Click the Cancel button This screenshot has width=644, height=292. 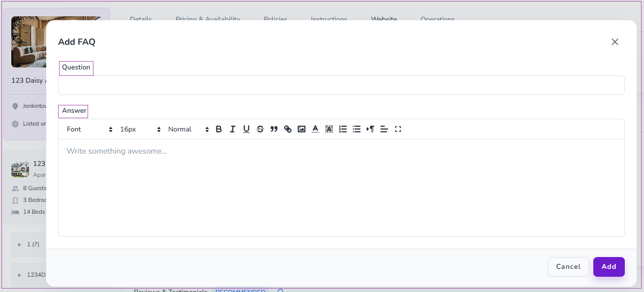pyautogui.click(x=568, y=266)
